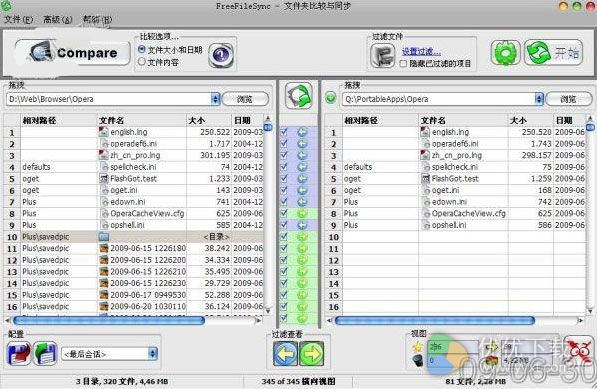Click the filter files icon
This screenshot has height=389, width=597.
pos(383,56)
